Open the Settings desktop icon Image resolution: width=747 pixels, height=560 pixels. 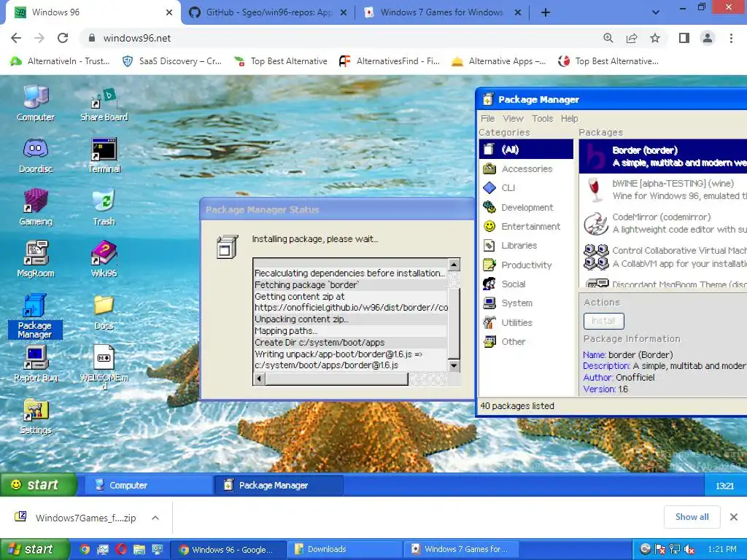[36, 416]
